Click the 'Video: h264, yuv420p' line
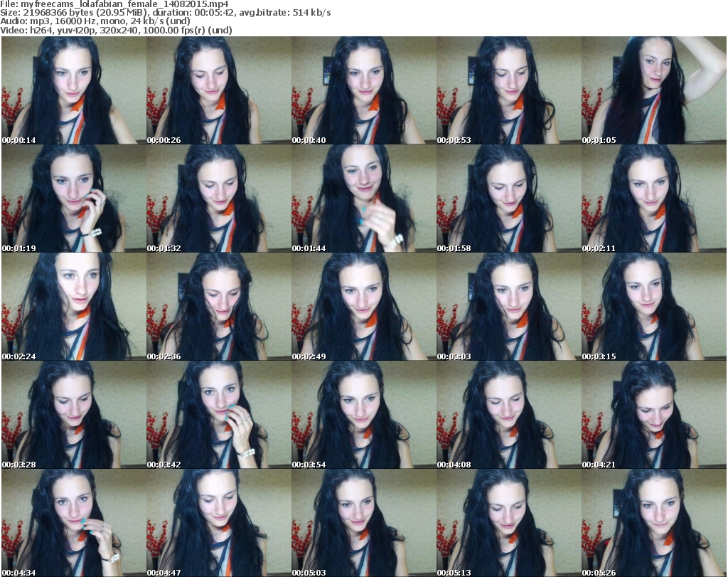728x577 pixels. (x=116, y=30)
